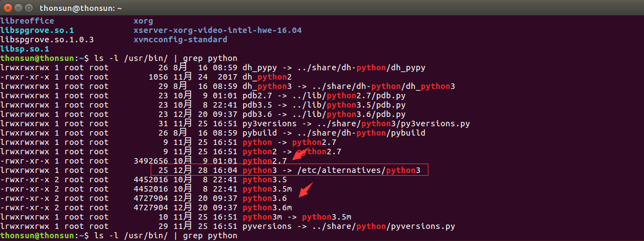Click the last prompt command line
Screen dimensions: 644x241
(166, 236)
